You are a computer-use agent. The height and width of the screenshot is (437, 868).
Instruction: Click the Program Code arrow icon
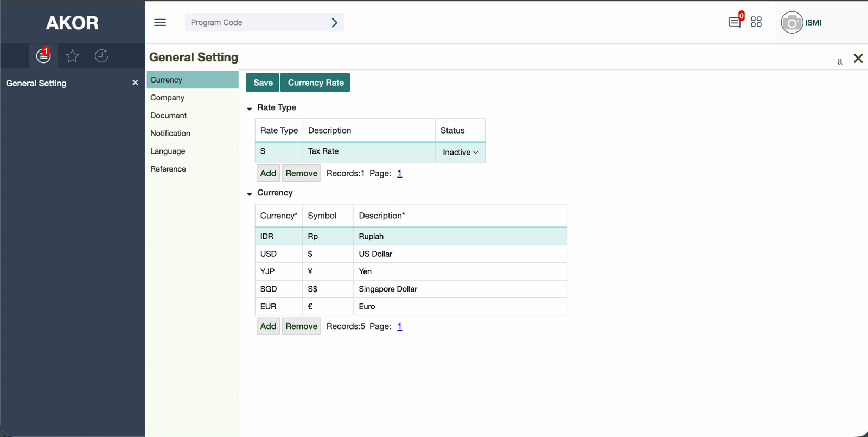click(x=334, y=23)
